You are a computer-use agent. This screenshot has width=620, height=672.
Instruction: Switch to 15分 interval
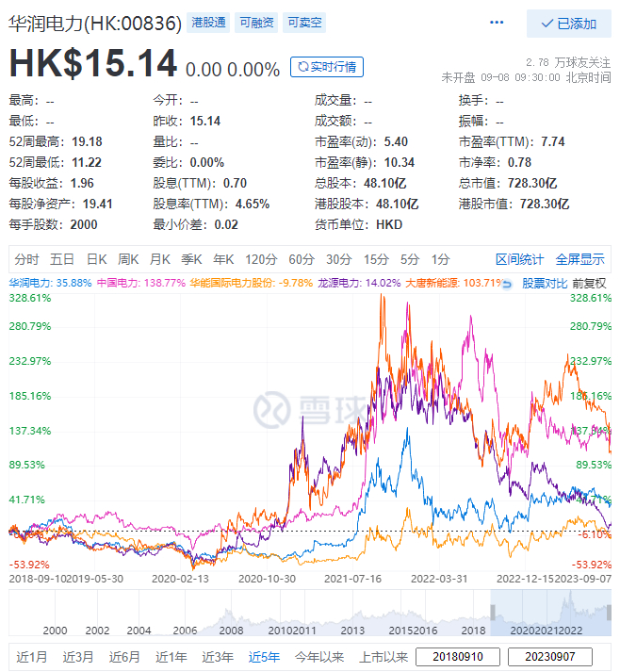coord(376,259)
